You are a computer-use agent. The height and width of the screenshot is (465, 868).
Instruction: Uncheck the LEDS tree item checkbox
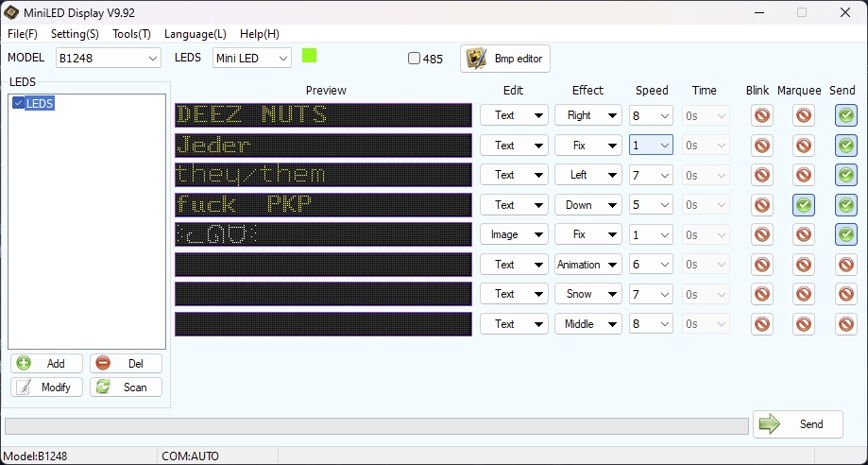[x=18, y=104]
